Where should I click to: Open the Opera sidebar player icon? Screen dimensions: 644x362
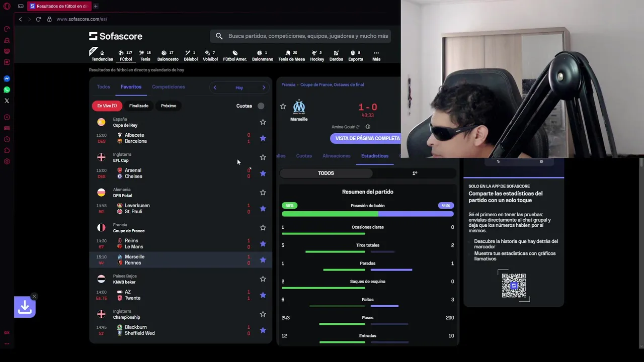[x=7, y=117]
